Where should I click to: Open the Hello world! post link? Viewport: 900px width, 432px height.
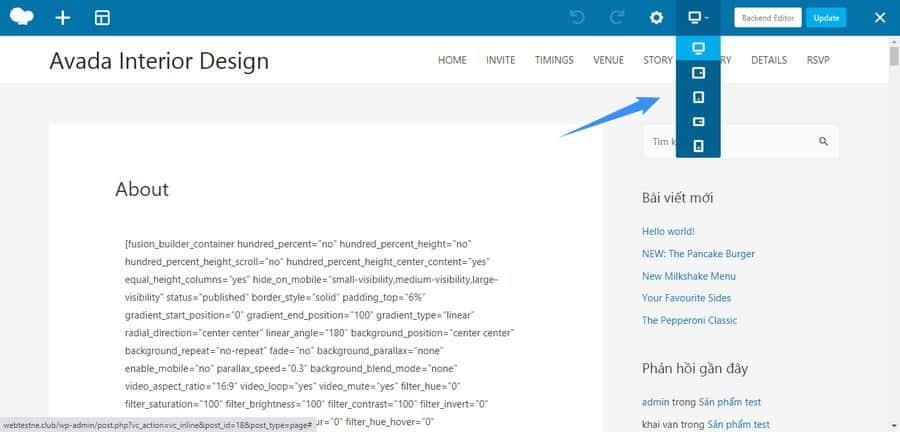pyautogui.click(x=668, y=231)
